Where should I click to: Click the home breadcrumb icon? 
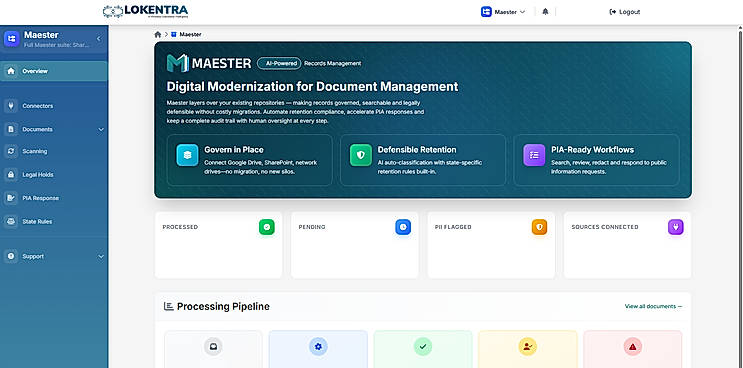(x=158, y=35)
